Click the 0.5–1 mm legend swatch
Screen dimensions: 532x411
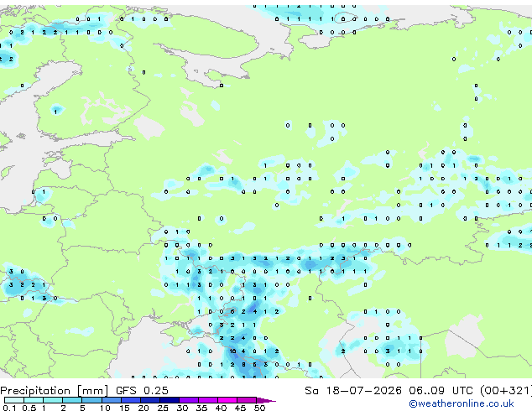[x=34, y=400]
